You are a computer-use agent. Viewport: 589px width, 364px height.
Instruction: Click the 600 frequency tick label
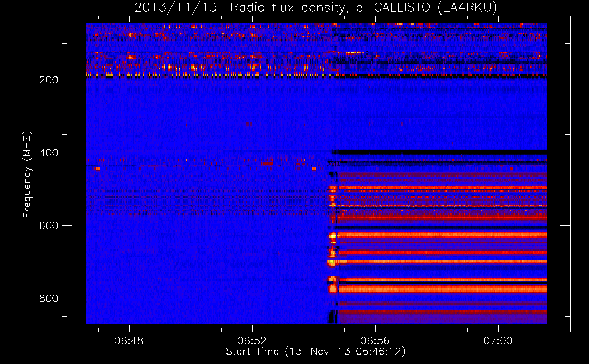[x=49, y=226]
